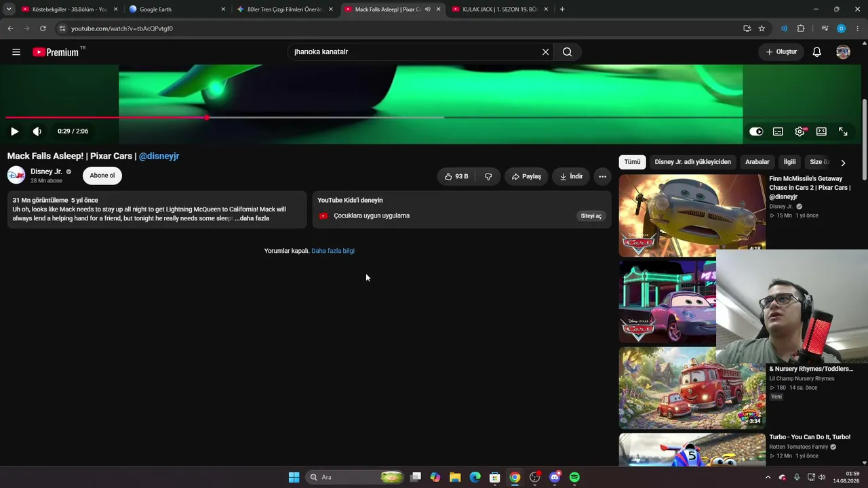Expand description with ...daha fazla
The height and width of the screenshot is (488, 868).
point(252,218)
